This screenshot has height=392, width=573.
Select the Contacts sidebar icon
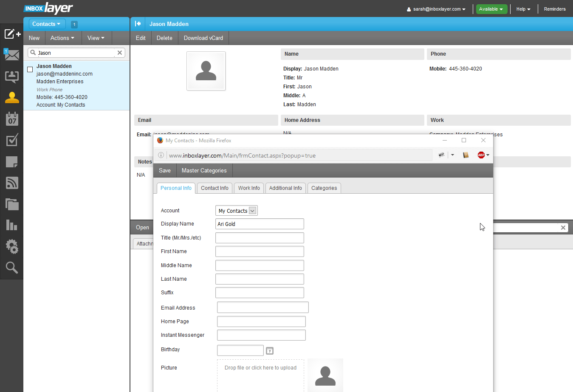[11, 97]
